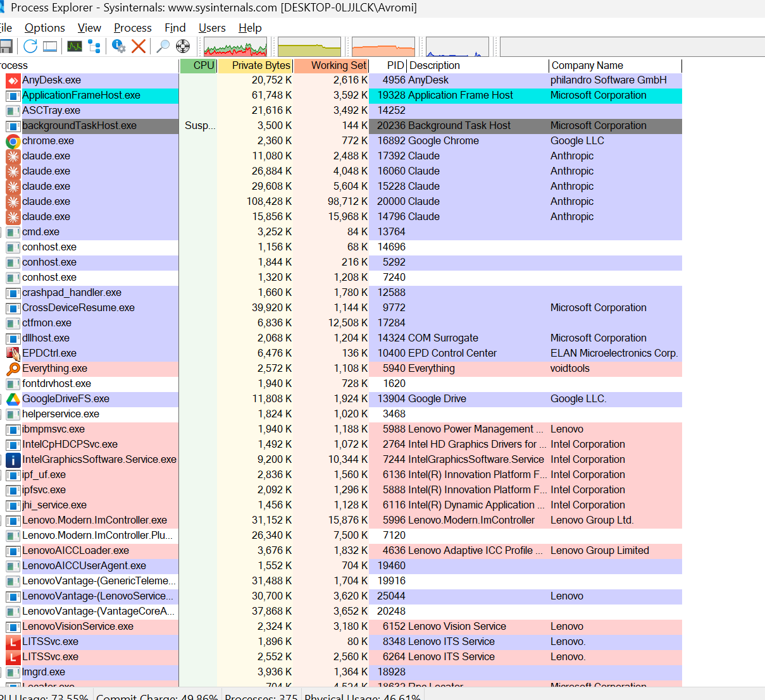The image size is (765, 700).
Task: Select the red Kill Process icon
Action: coord(138,46)
